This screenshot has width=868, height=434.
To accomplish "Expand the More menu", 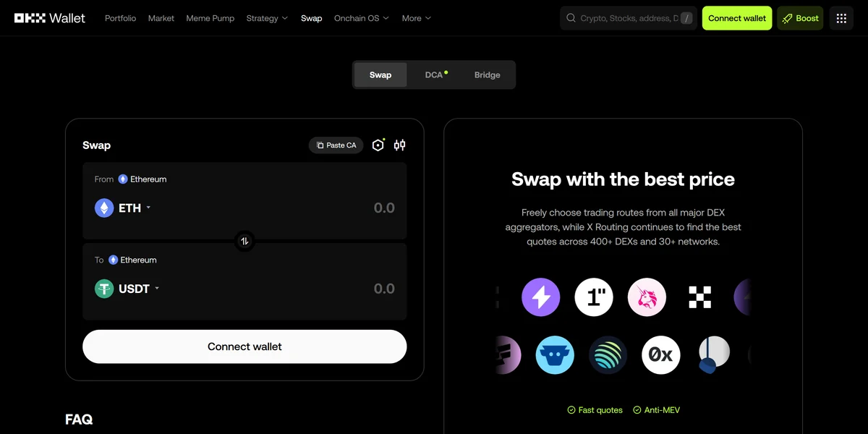I will [x=417, y=18].
